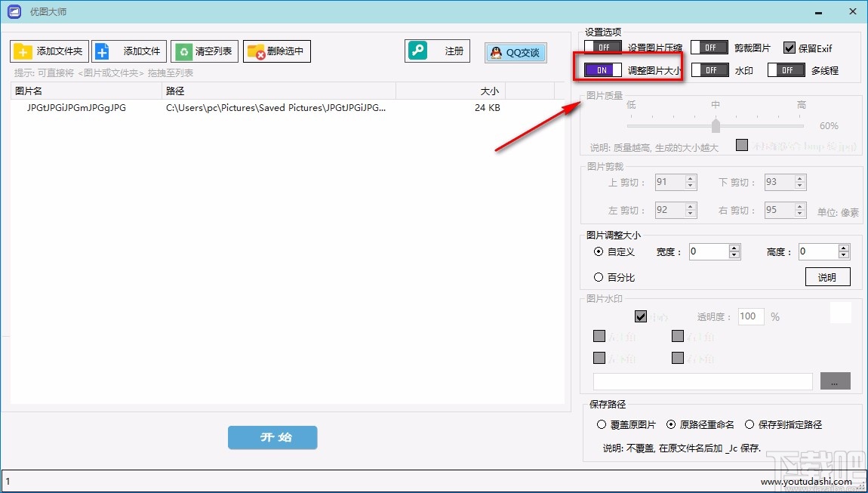The image size is (868, 493).
Task: Click the watermark preview white box
Action: [841, 313]
